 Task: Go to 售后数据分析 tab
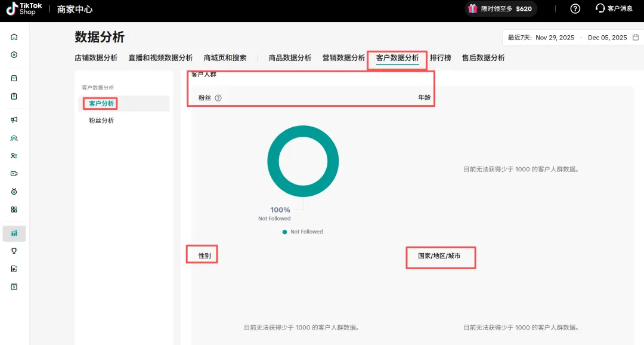pyautogui.click(x=483, y=58)
